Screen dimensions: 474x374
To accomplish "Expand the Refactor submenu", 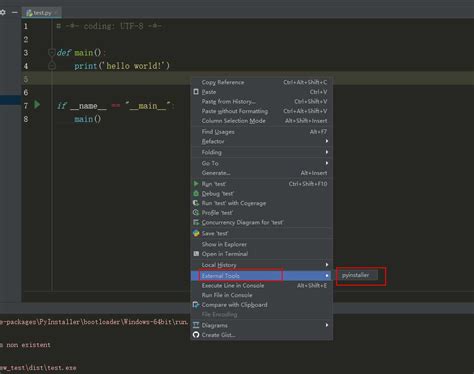I will pos(262,141).
